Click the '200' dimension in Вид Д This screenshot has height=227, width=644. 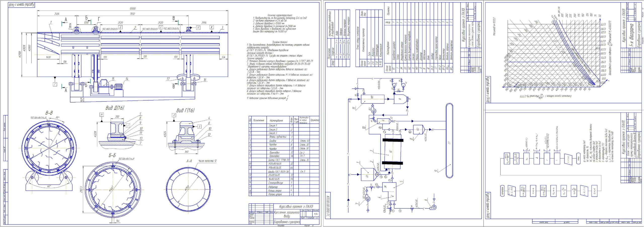117,117
